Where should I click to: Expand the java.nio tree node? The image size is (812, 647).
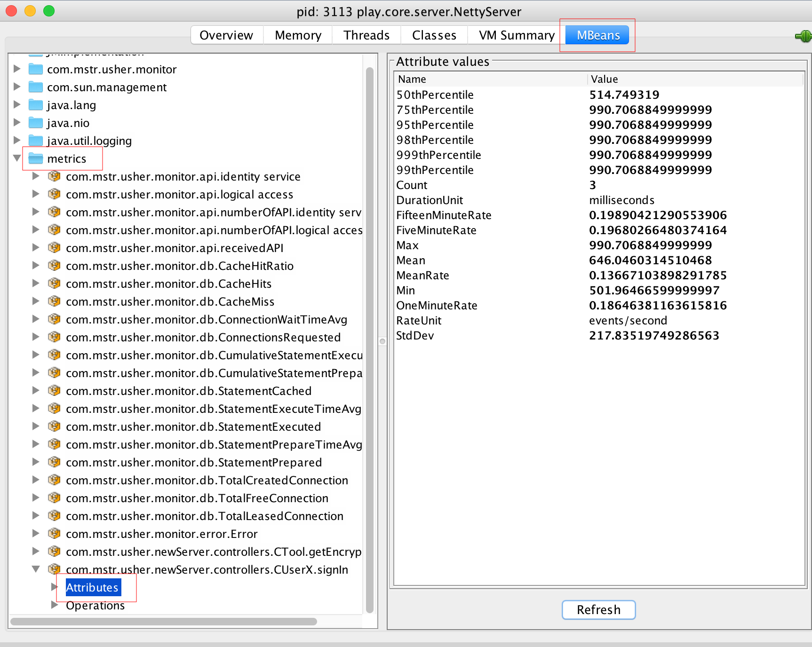(x=17, y=123)
